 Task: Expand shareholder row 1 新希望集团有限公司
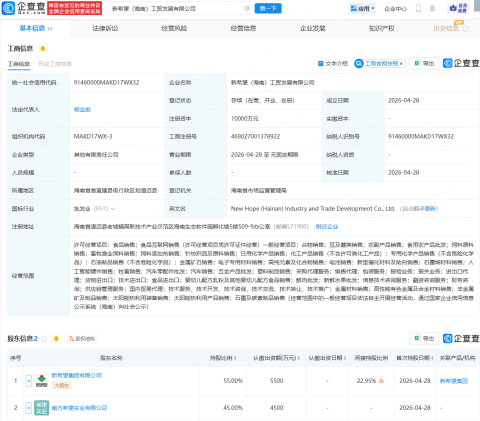[29, 381]
